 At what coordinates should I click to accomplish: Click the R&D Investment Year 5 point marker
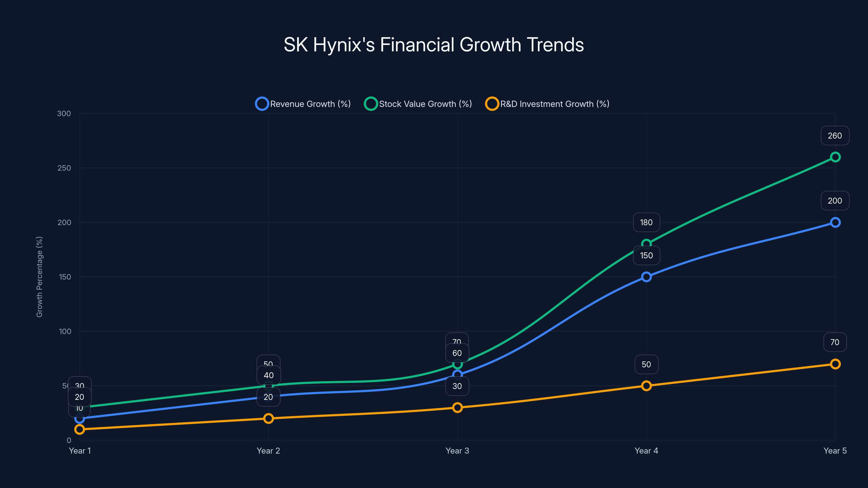click(835, 364)
